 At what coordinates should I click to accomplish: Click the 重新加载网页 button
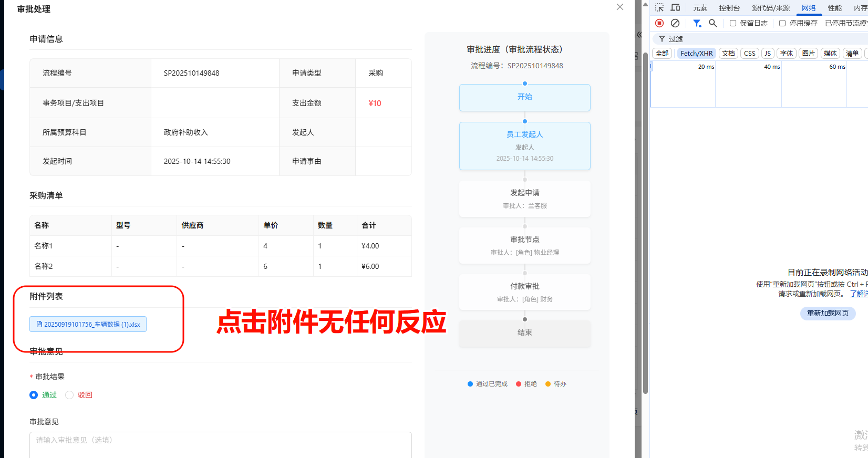tap(828, 313)
